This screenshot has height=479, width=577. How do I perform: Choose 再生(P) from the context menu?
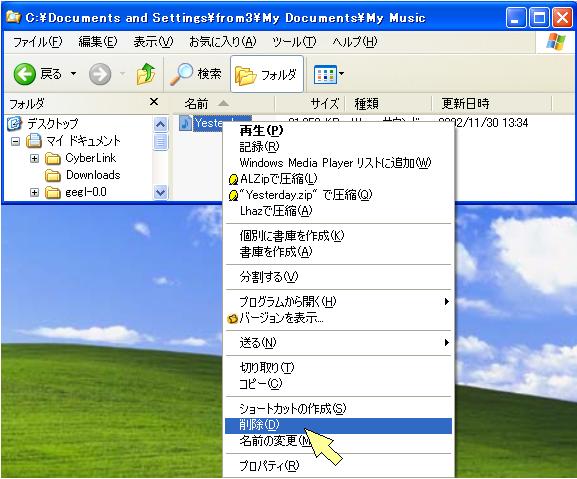(339, 131)
